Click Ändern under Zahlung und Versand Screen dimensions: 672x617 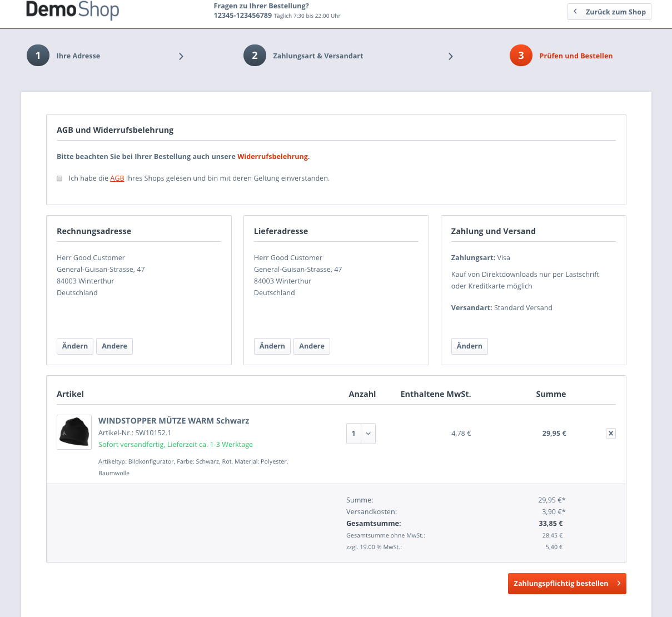pos(469,346)
